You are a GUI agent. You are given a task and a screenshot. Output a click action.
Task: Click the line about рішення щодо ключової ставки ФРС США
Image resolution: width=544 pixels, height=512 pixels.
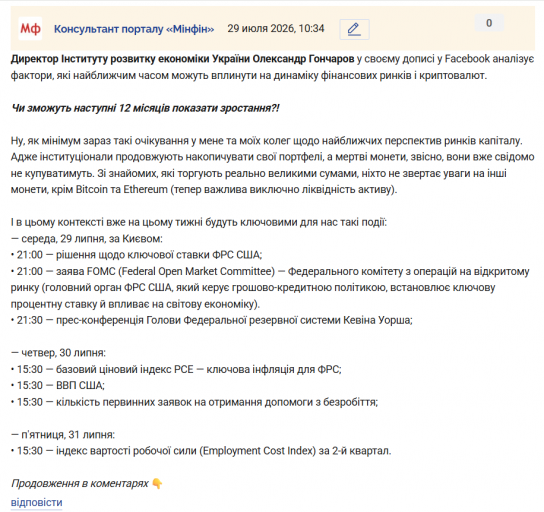tap(136, 255)
